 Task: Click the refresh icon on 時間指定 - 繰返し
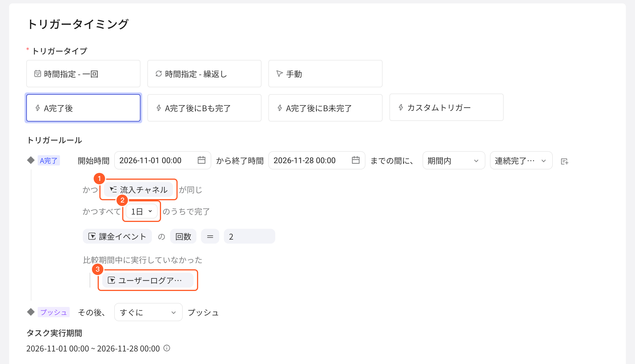tap(159, 74)
